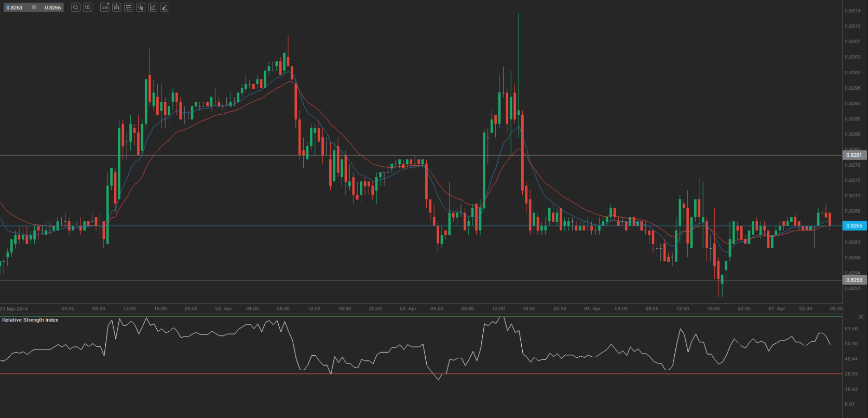Click the blue 0.8265 current price label
The width and height of the screenshot is (868, 418).
(x=854, y=226)
